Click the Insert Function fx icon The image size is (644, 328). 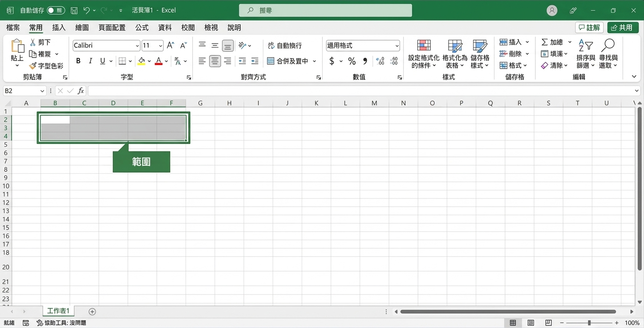81,91
